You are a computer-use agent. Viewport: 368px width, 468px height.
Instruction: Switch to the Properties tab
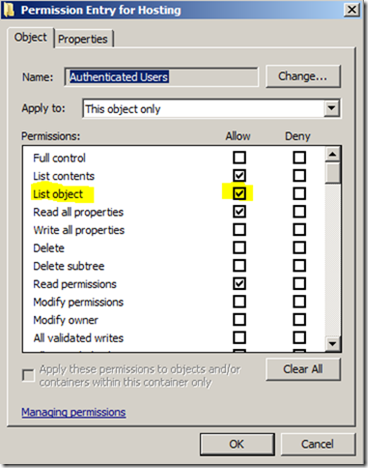(83, 39)
